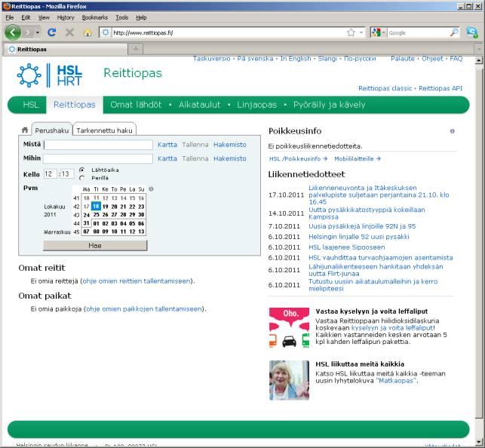
Task: Open Aikataulut in green navigation
Action: (199, 105)
